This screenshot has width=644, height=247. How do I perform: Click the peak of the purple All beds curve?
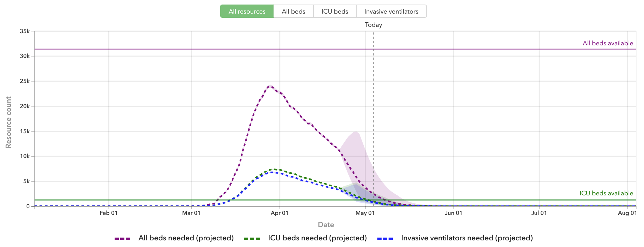tap(270, 85)
